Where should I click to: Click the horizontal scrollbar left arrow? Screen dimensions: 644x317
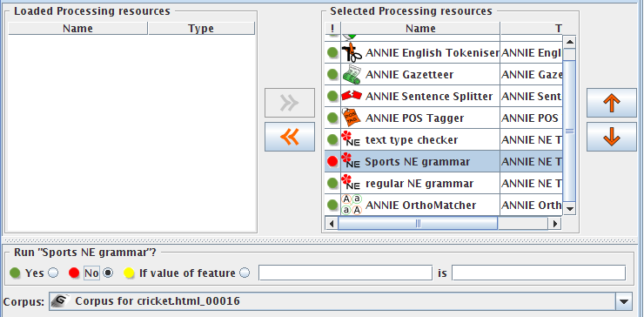tap(332, 224)
